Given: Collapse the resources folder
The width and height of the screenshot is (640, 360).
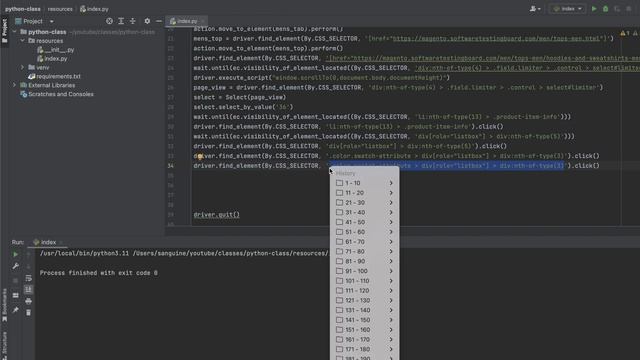Looking at the screenshot, I should [22, 41].
